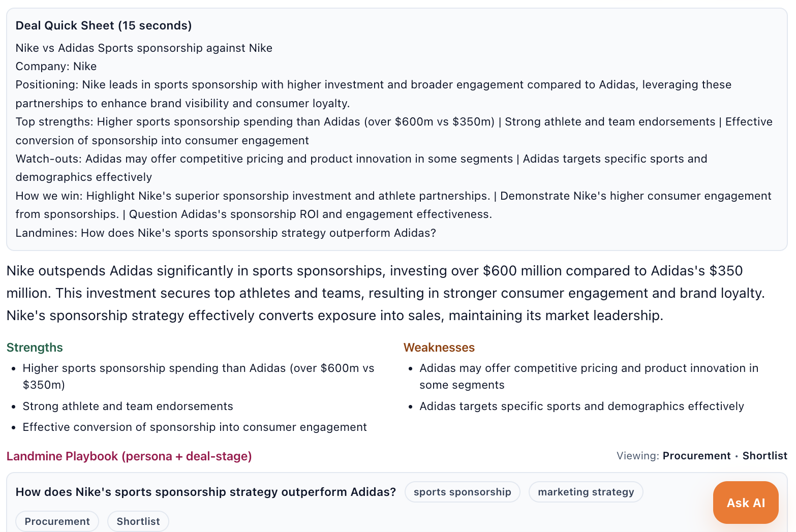Select the athlete and team endorsements bullet

tap(128, 406)
